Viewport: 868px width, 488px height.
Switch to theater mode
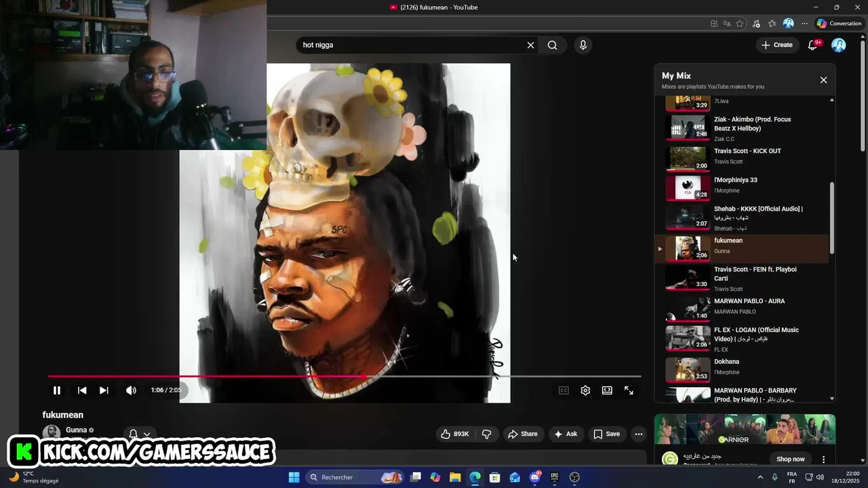[607, 390]
